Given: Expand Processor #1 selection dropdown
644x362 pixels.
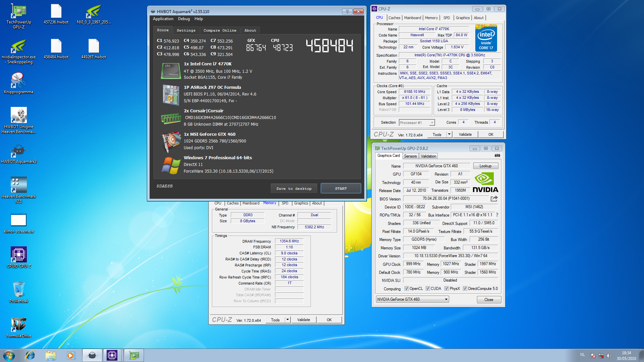Looking at the screenshot, I should coord(432,123).
